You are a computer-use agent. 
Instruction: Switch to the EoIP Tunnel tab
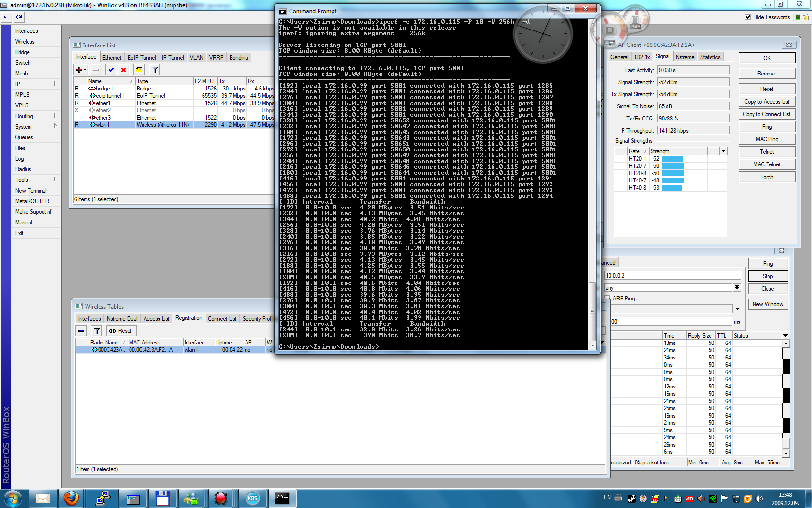tap(142, 57)
